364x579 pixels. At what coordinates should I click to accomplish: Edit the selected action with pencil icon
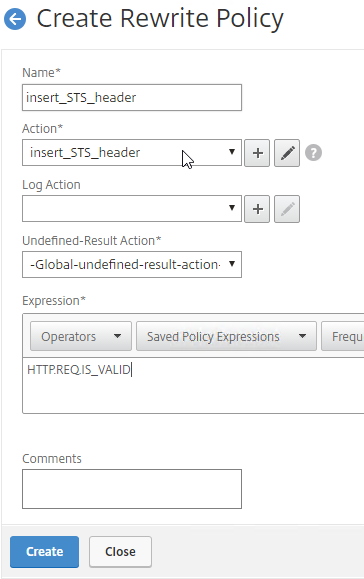pos(287,153)
